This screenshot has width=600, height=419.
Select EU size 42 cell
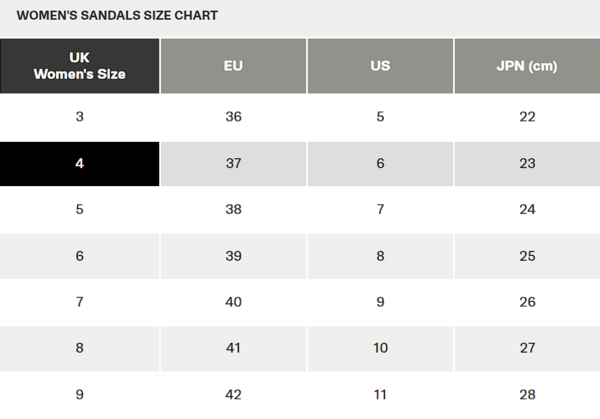coord(233,395)
